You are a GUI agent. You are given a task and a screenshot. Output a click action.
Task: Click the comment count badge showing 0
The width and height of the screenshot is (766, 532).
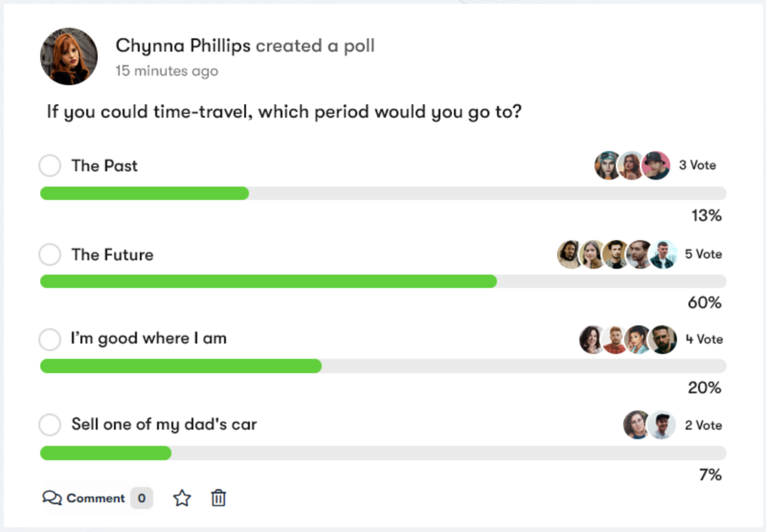point(142,498)
